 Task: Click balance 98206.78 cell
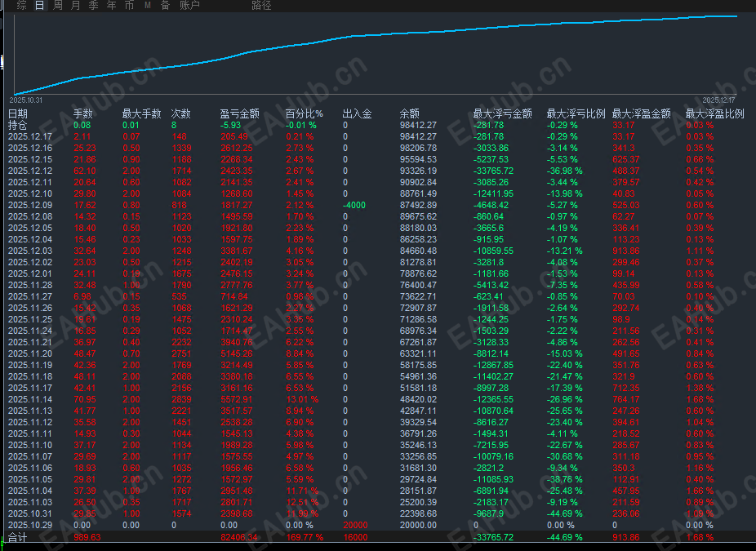point(418,148)
